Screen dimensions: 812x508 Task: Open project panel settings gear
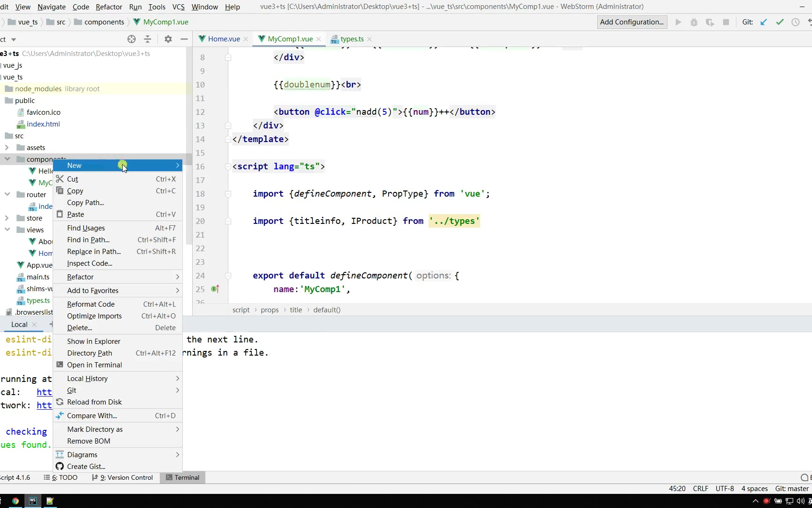pos(168,39)
